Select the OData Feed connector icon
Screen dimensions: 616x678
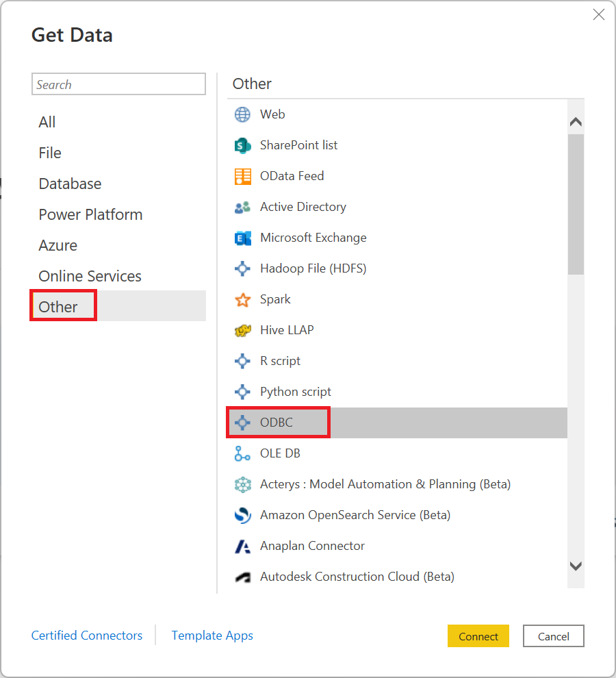pyautogui.click(x=242, y=176)
